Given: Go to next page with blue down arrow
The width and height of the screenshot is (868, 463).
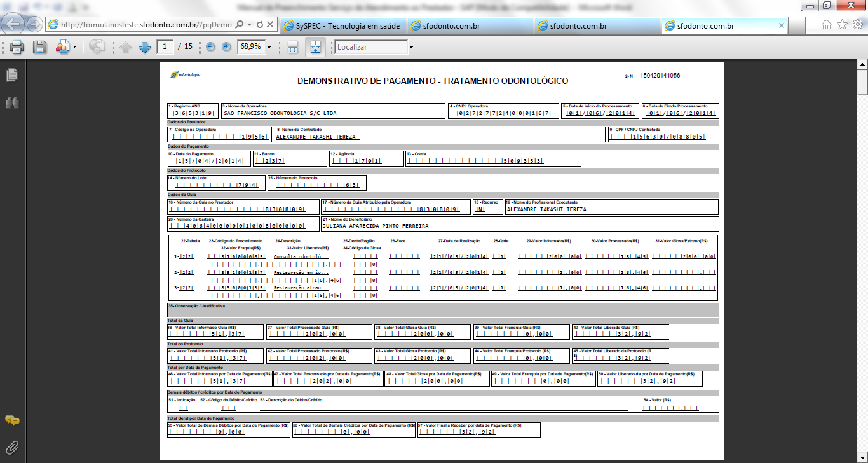Looking at the screenshot, I should coord(144,47).
